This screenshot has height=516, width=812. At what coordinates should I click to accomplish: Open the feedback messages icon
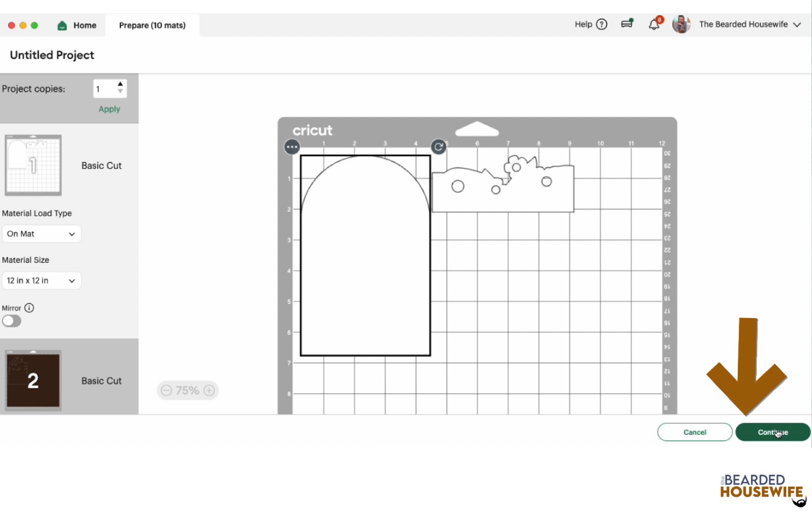coord(627,24)
